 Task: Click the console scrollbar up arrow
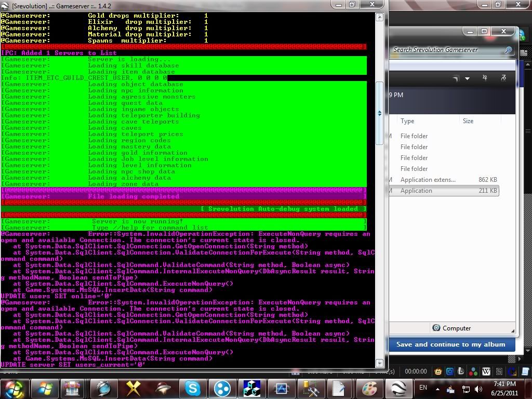380,17
